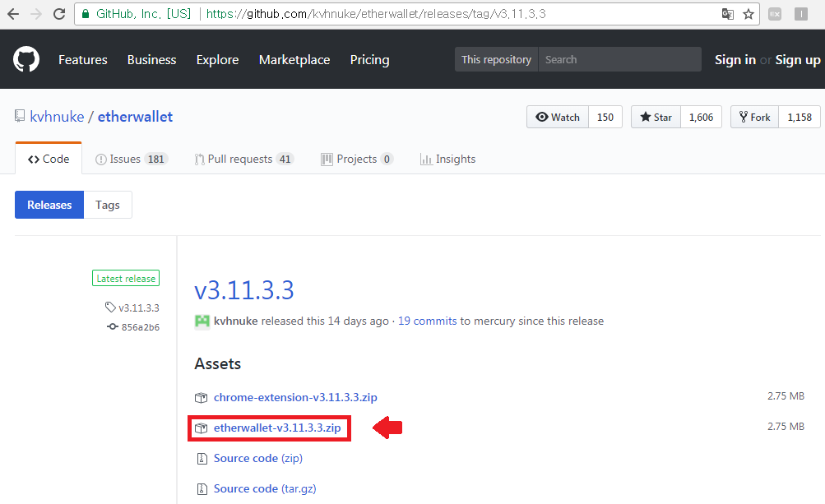Click the browser back arrow
The width and height of the screenshot is (825, 504).
pos(13,14)
